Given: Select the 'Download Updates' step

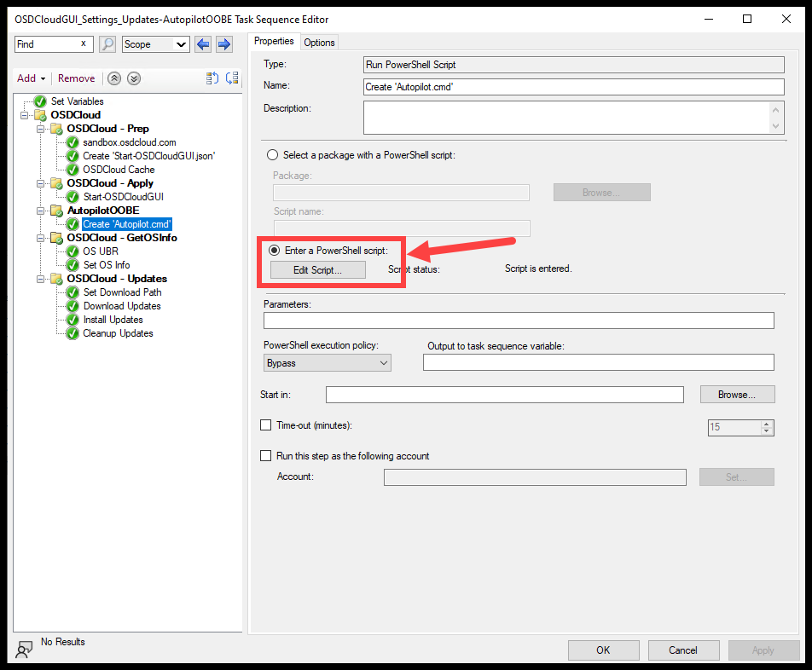Looking at the screenshot, I should 121,305.
